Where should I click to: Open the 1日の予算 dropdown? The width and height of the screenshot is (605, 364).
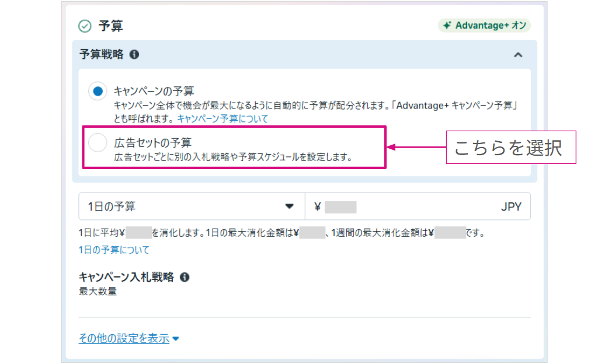coord(192,206)
